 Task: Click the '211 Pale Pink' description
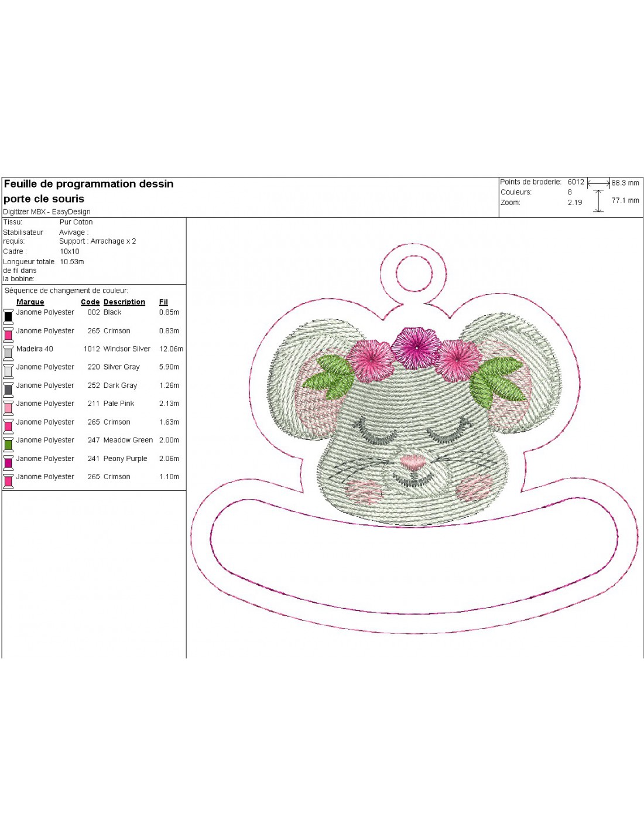point(111,404)
